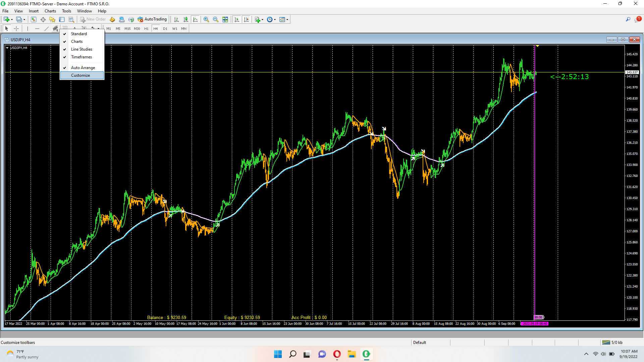Expand the new chart dropdown arrow
644x362 pixels.
coord(12,19)
